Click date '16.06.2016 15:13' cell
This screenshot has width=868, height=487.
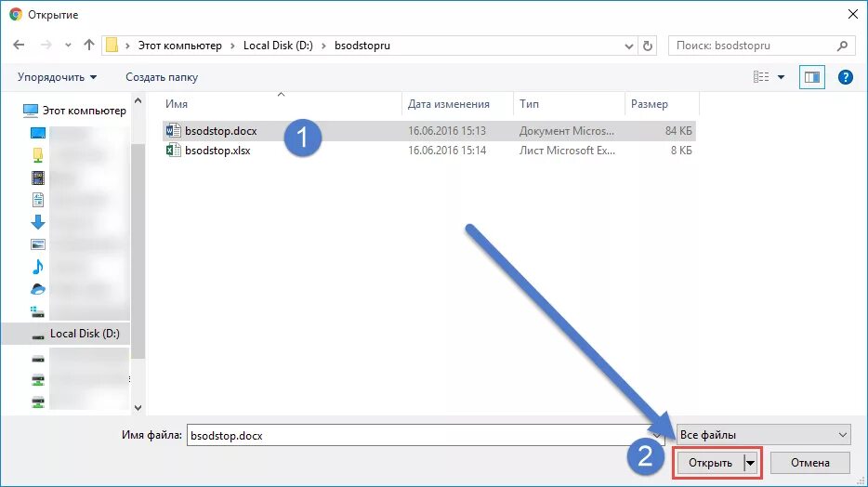[x=447, y=131]
